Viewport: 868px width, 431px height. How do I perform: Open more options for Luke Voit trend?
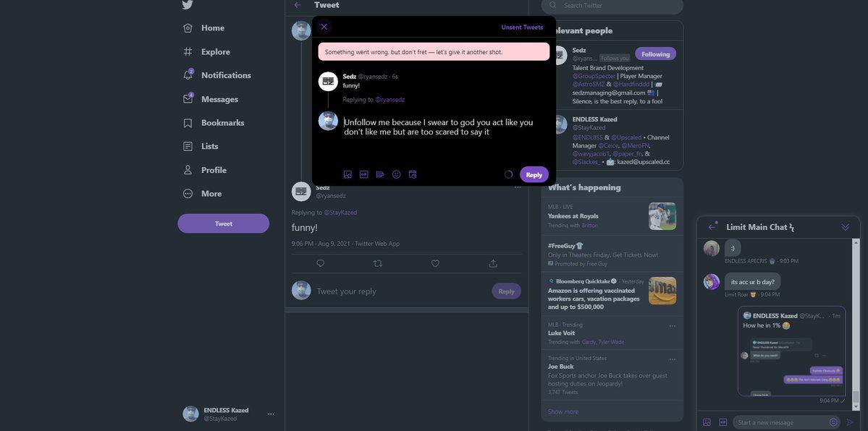coord(672,325)
